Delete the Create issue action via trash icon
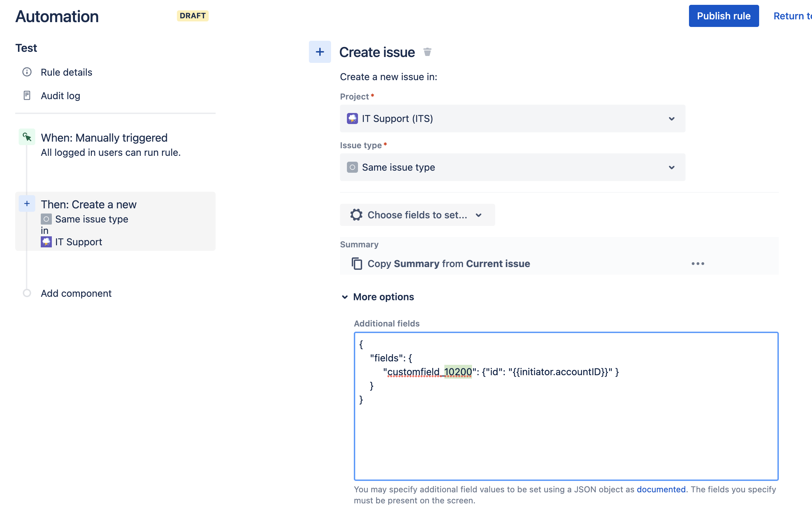812x512 pixels. 427,52
